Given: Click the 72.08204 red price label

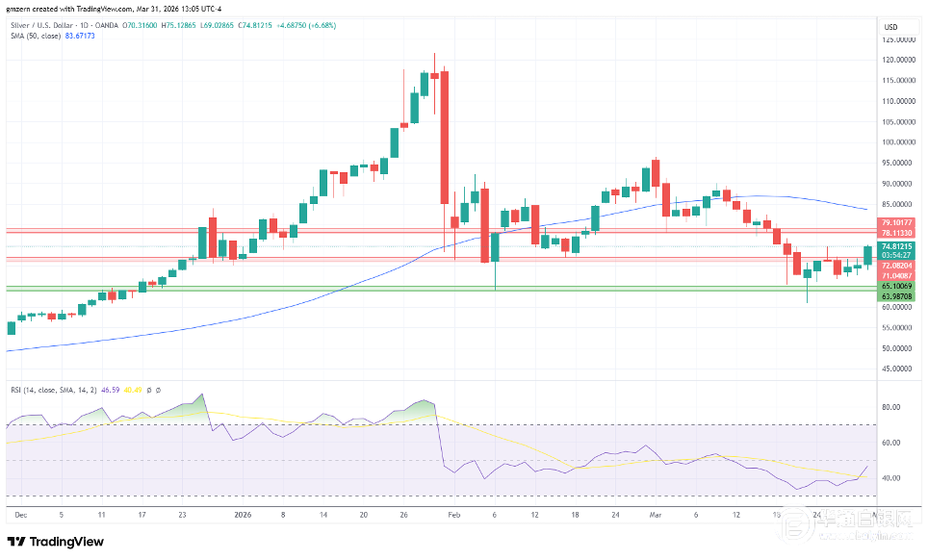Looking at the screenshot, I should point(895,265).
